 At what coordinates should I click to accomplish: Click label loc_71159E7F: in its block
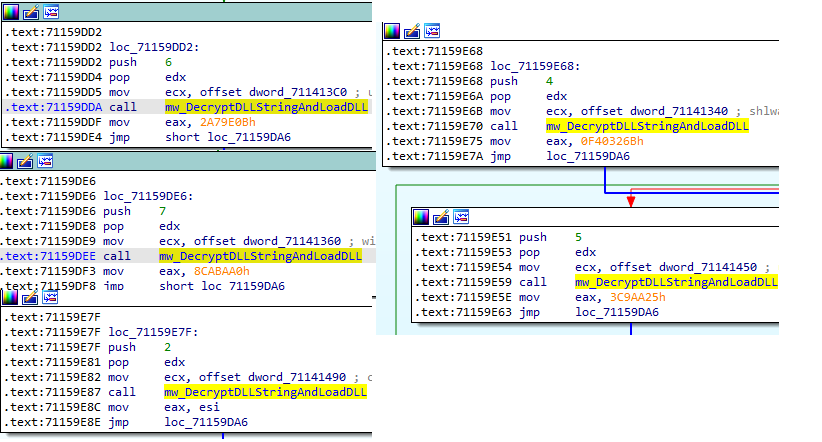[x=154, y=332]
